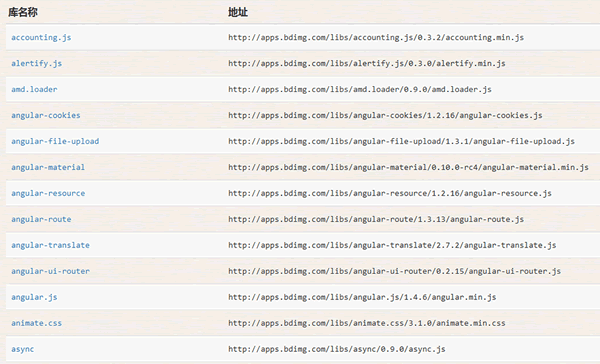Click the accounting.min.js URL text

pyautogui.click(x=376, y=38)
